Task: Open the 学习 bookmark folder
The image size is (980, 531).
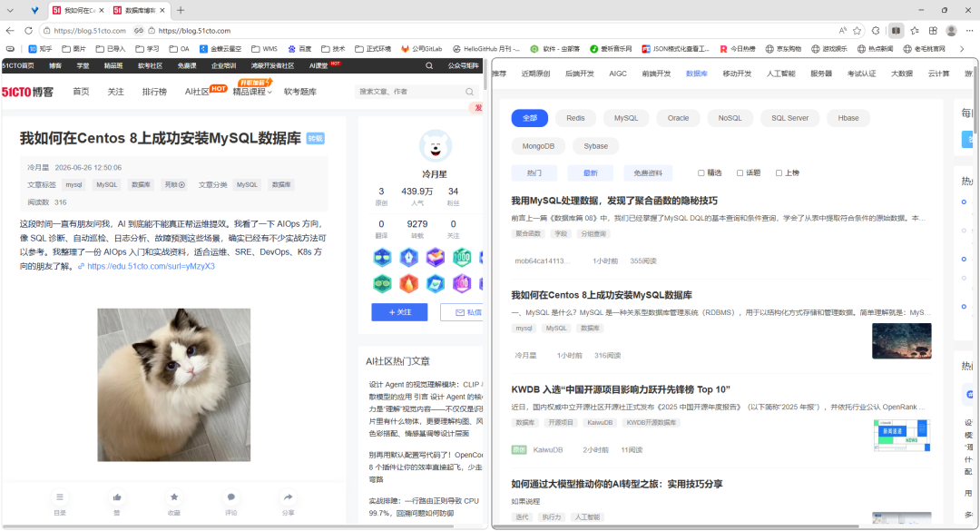Action: (x=148, y=49)
